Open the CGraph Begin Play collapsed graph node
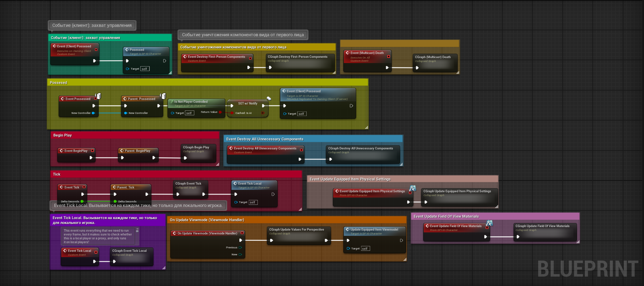 [199, 153]
